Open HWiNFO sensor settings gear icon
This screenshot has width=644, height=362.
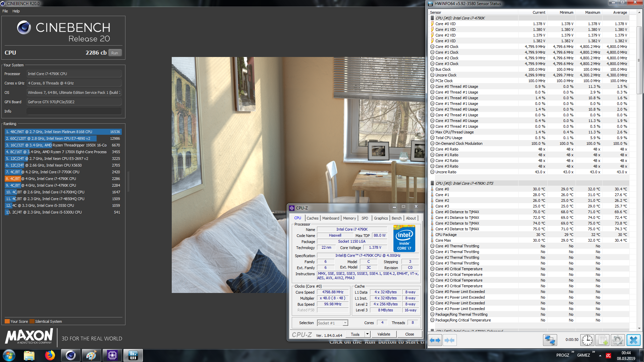[x=618, y=340]
